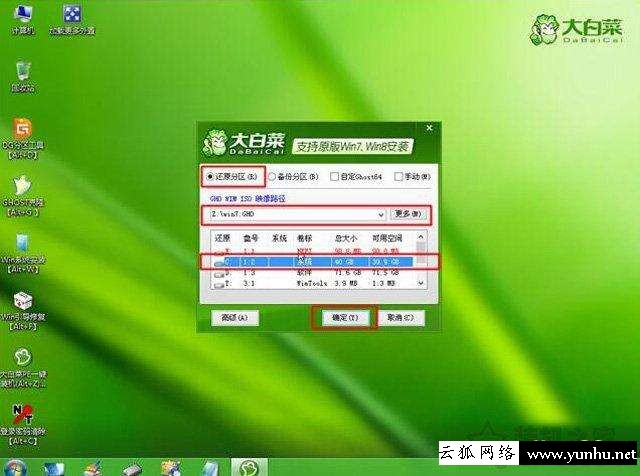Select the Backup partition (备份分区) radio button
640x476 pixels.
(272, 177)
